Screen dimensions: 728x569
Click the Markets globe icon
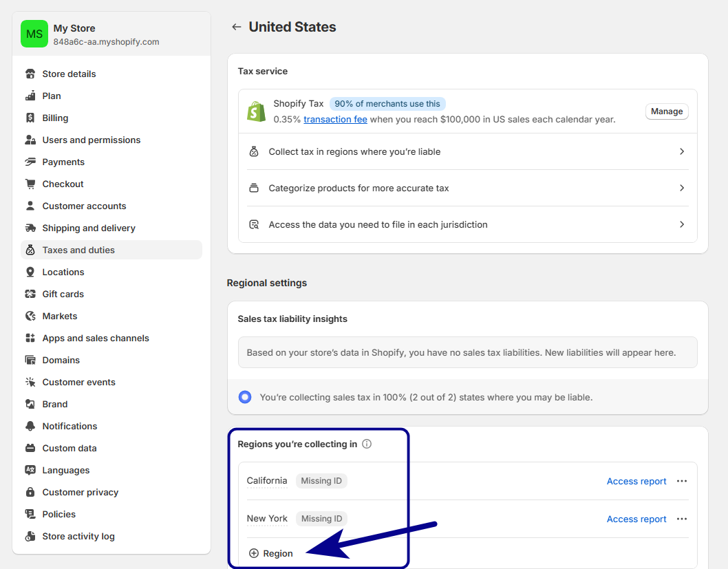tap(30, 316)
